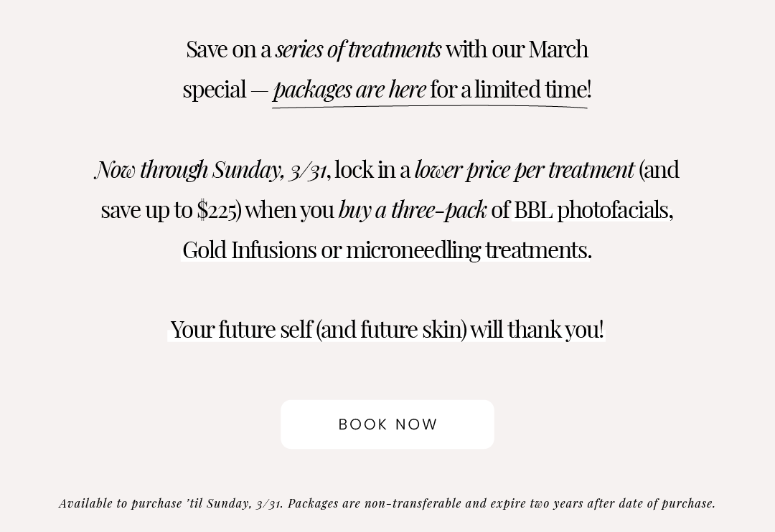Click the word "special" before the dash
This screenshot has width=775, height=532.
tap(215, 91)
